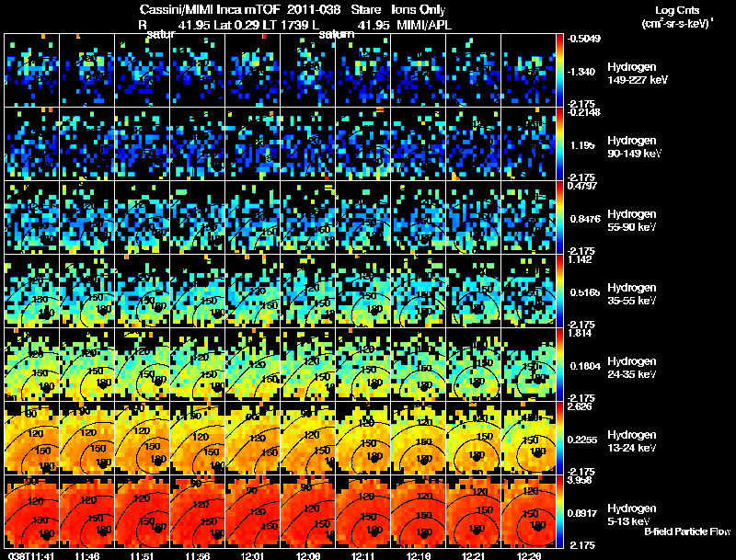Click the B-field Particle Flow caption
Viewport: 736px width, 560px height.
(687, 531)
